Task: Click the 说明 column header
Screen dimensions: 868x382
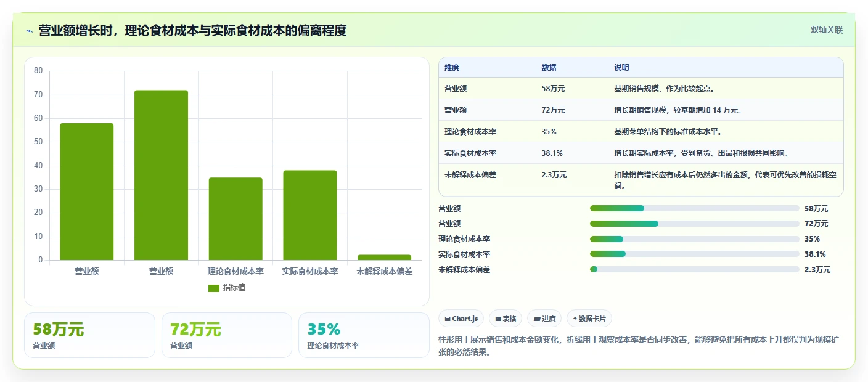Action: [x=621, y=68]
